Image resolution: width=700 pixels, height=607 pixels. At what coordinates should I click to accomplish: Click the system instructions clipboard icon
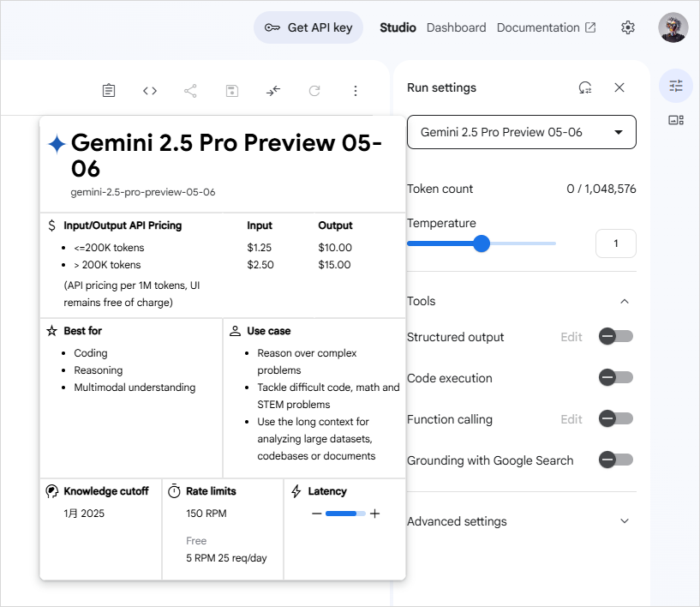point(109,91)
